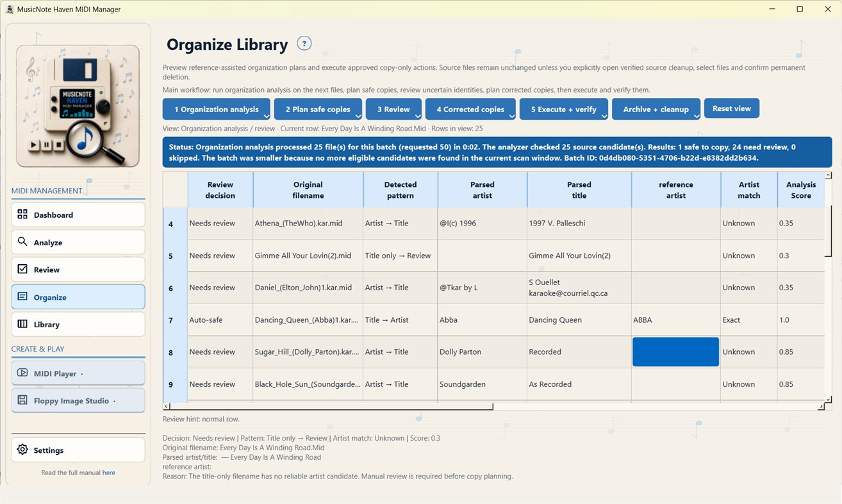The height and width of the screenshot is (504, 842).
Task: Open the Library columns icon
Action: click(22, 324)
